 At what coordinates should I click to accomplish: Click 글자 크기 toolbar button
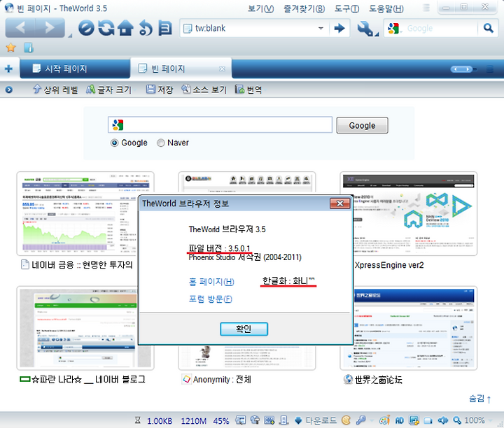coord(108,90)
